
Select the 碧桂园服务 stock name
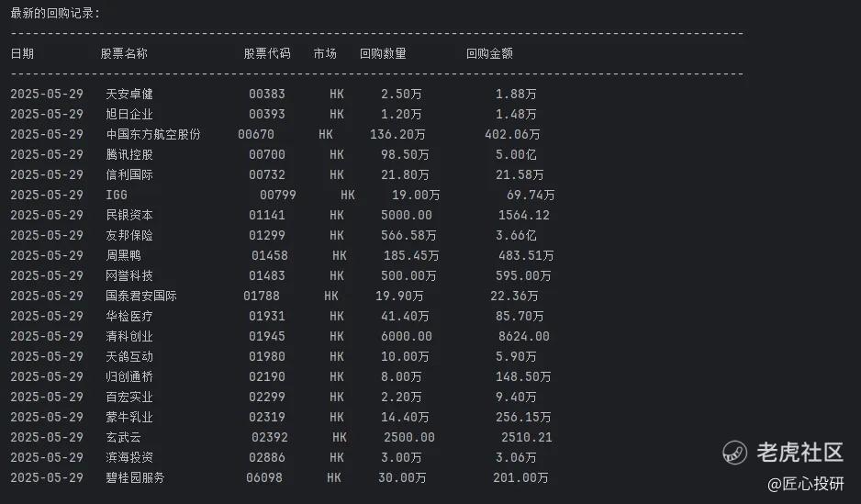[135, 477]
